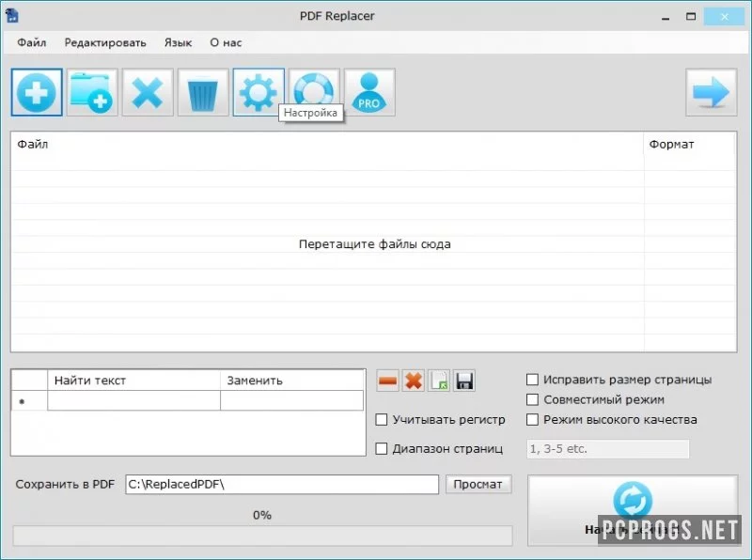
Task: Clear the list with trash bin icon
Action: pos(203,92)
